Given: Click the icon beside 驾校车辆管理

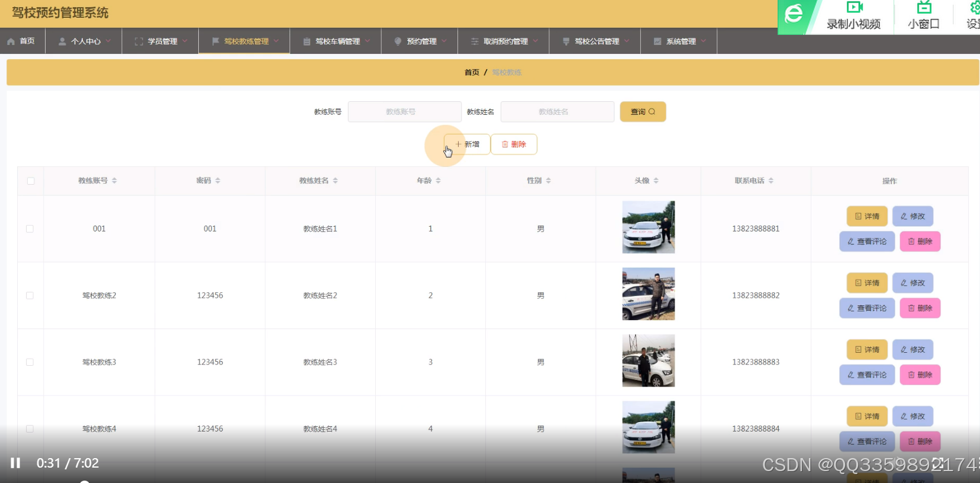Looking at the screenshot, I should tap(307, 41).
